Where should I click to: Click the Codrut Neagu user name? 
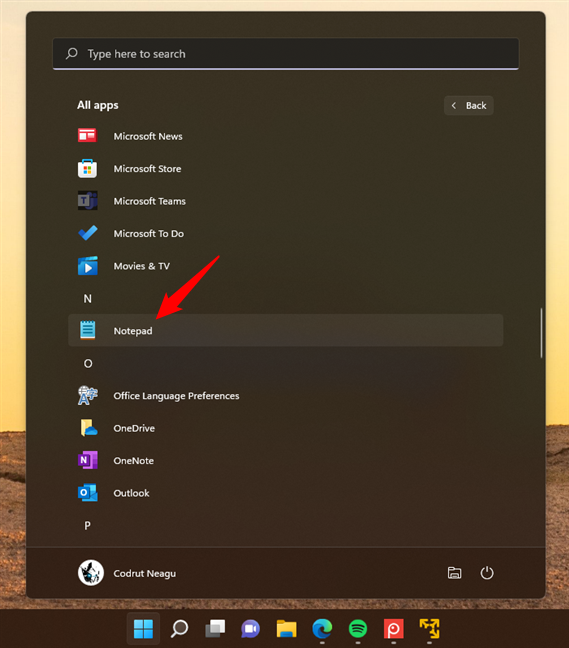tap(145, 574)
